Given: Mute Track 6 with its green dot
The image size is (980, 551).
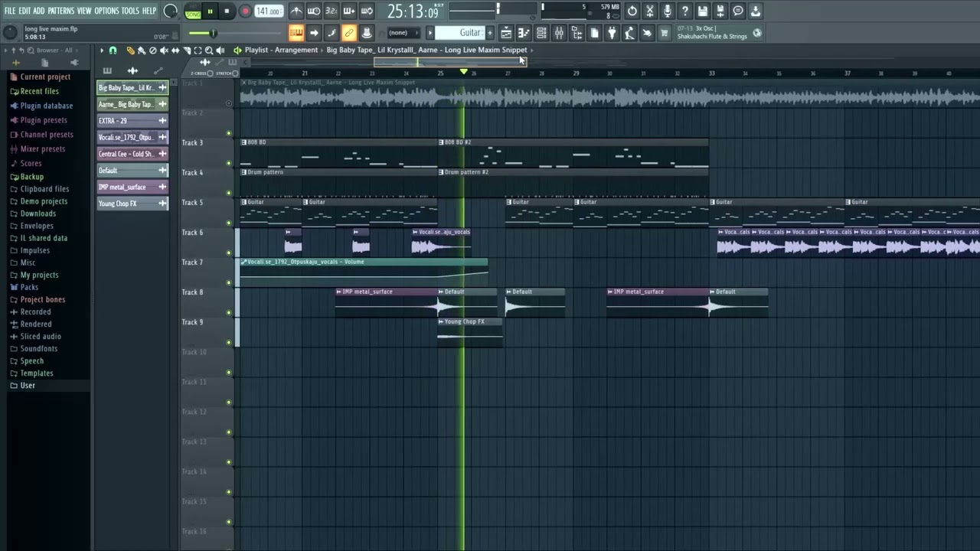Looking at the screenshot, I should 228,253.
